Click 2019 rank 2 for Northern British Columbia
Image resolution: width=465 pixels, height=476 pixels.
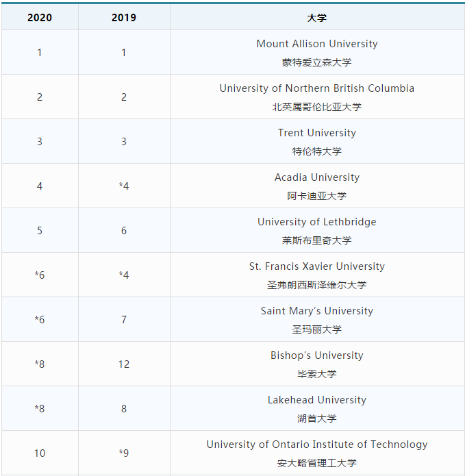(124, 97)
